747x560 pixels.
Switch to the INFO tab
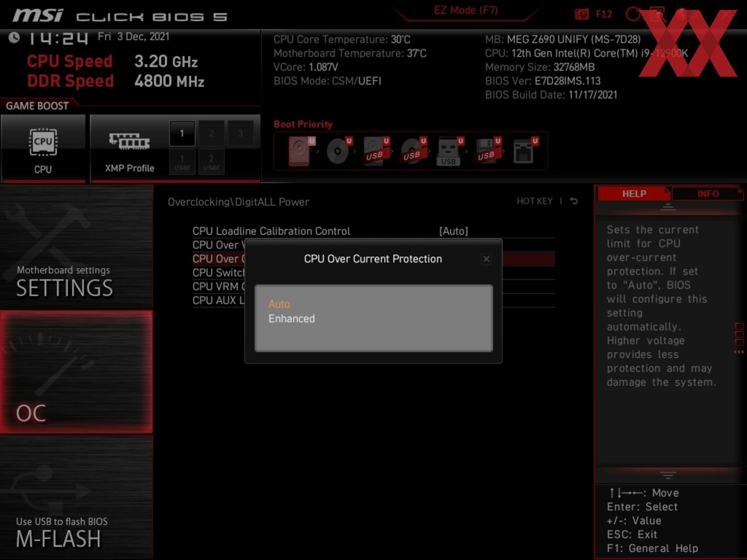click(708, 194)
